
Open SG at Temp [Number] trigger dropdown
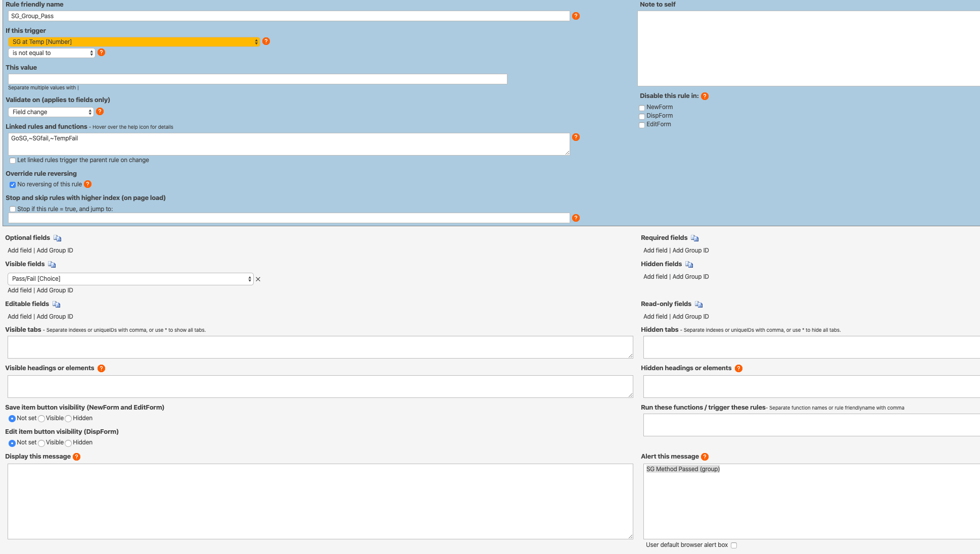(134, 42)
